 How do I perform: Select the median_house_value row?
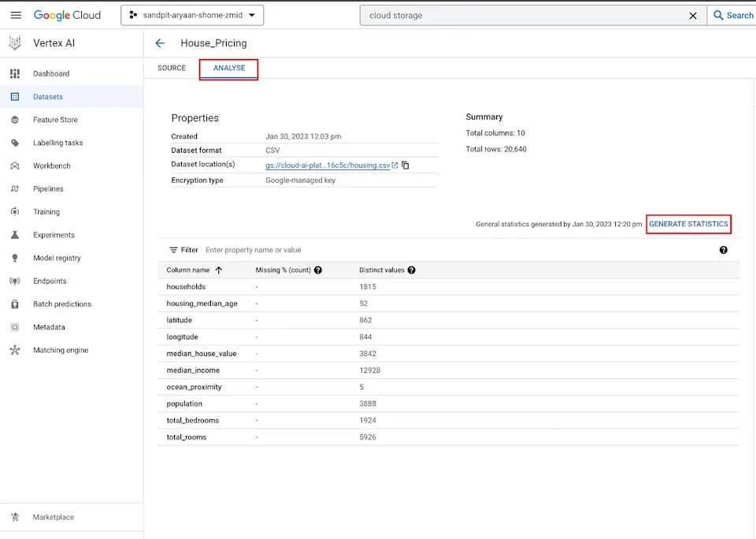(448, 354)
